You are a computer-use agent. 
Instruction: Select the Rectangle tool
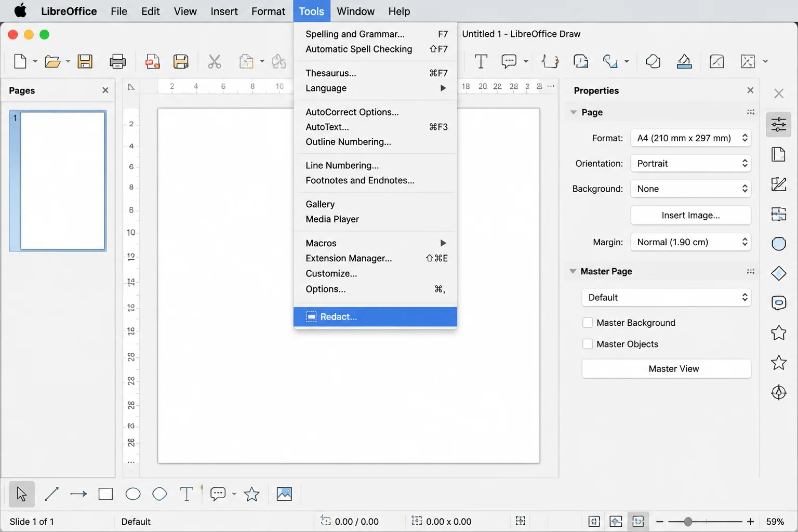point(105,494)
